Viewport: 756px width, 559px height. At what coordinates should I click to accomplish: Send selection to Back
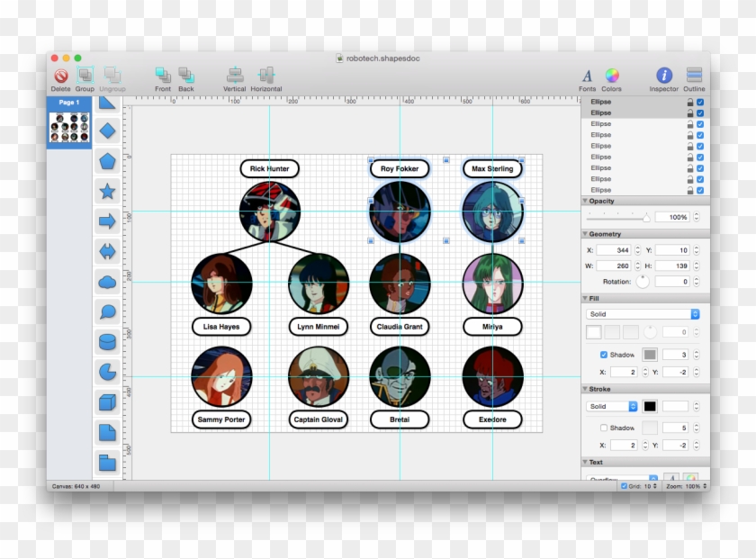pos(186,77)
